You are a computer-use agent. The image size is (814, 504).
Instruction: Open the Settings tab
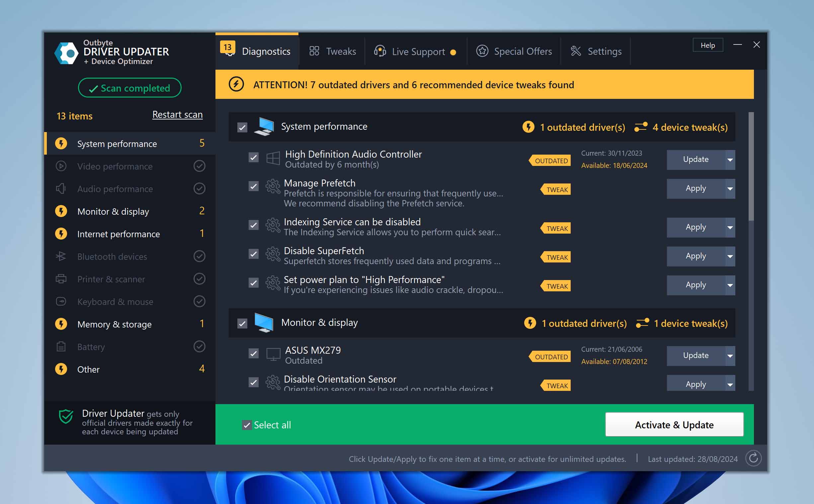pos(596,51)
